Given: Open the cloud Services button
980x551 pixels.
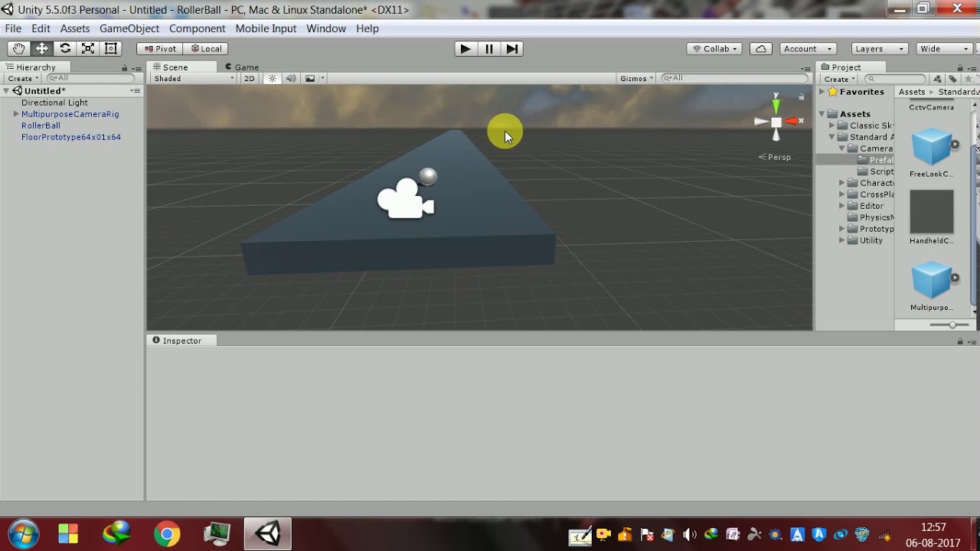Looking at the screenshot, I should point(760,48).
